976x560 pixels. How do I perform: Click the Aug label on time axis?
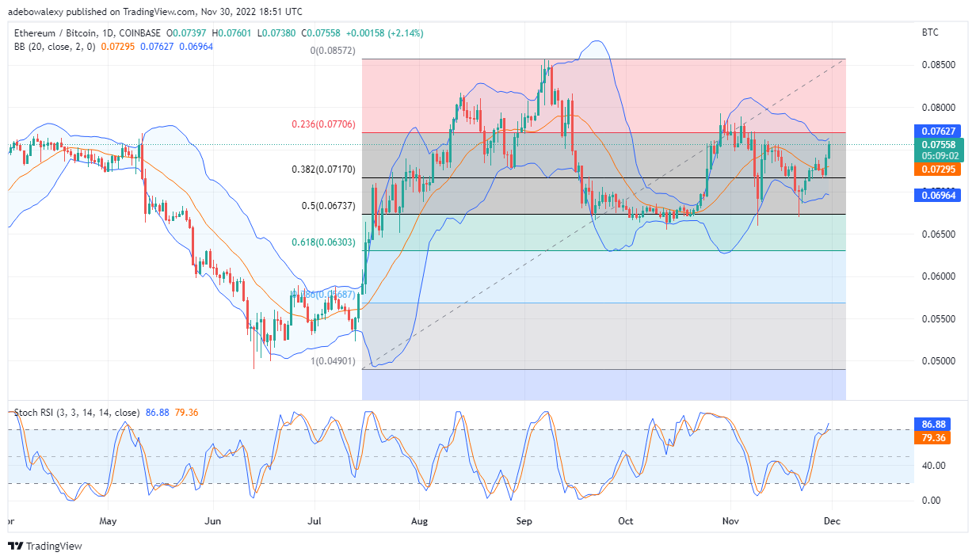pos(420,521)
